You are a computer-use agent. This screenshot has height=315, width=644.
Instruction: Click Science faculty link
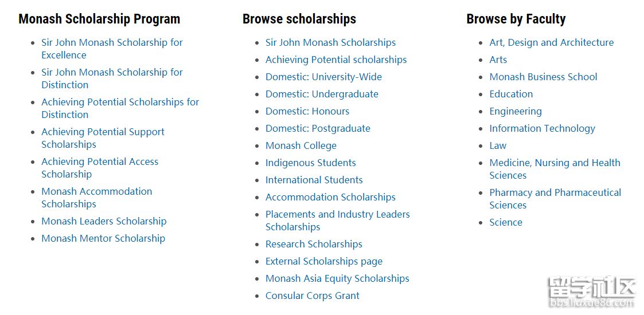point(506,222)
